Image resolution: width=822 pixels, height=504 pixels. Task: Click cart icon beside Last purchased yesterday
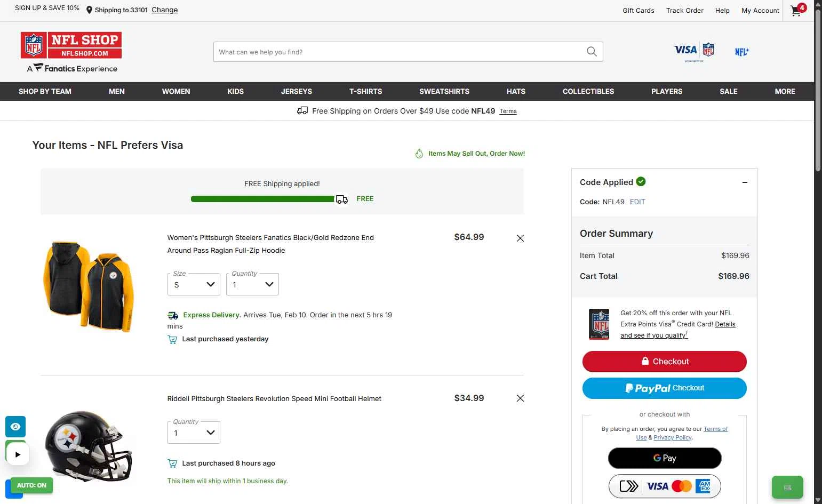(172, 339)
